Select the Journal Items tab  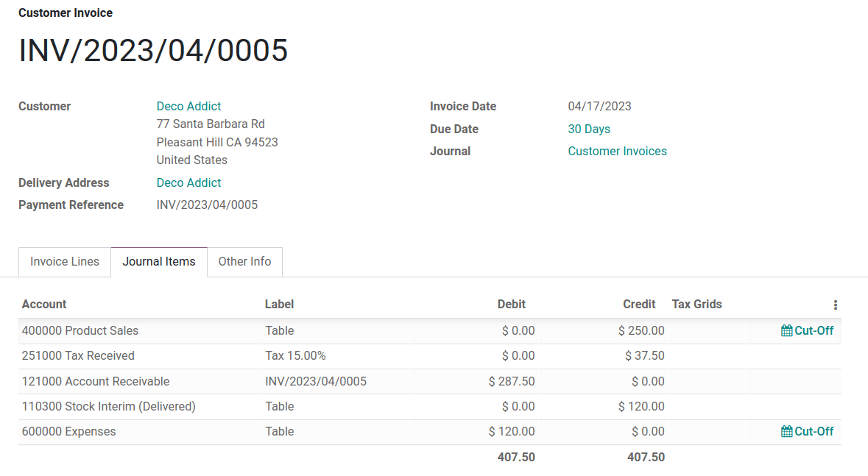[x=159, y=261]
